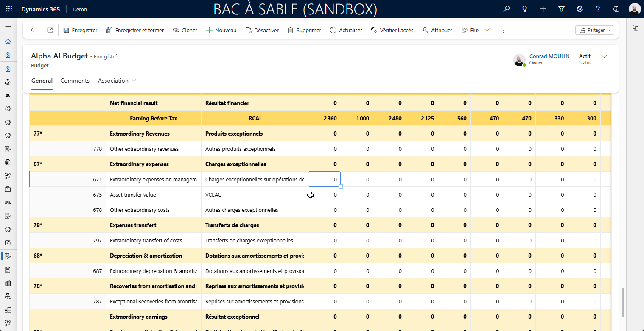Click the 'Net financial result' label
Image resolution: width=644 pixels, height=331 pixels.
[134, 103]
